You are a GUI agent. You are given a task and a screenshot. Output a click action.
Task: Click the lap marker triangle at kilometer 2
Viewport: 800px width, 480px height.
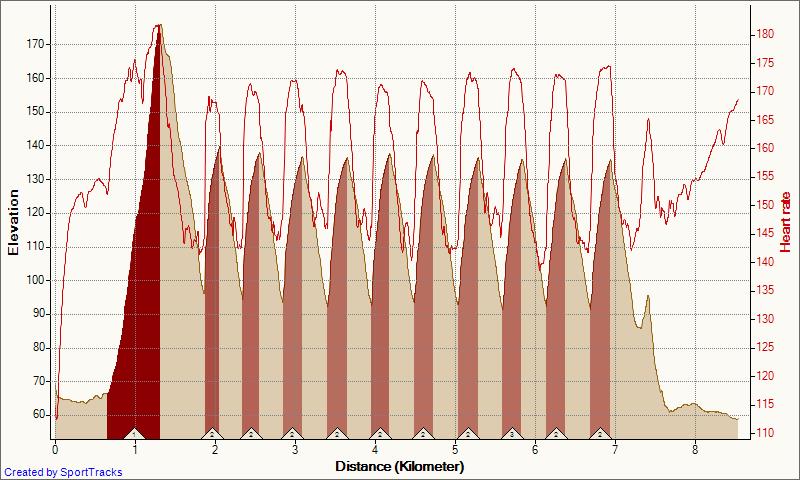[212, 433]
